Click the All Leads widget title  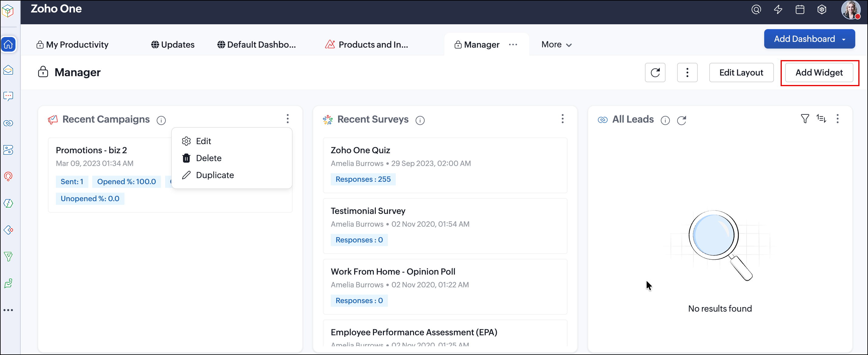(x=633, y=120)
